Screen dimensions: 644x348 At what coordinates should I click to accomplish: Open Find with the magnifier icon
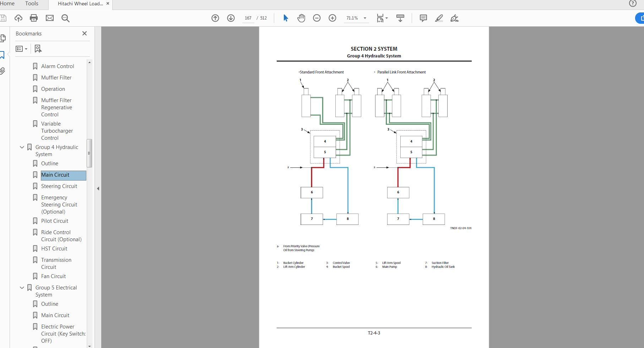click(65, 18)
